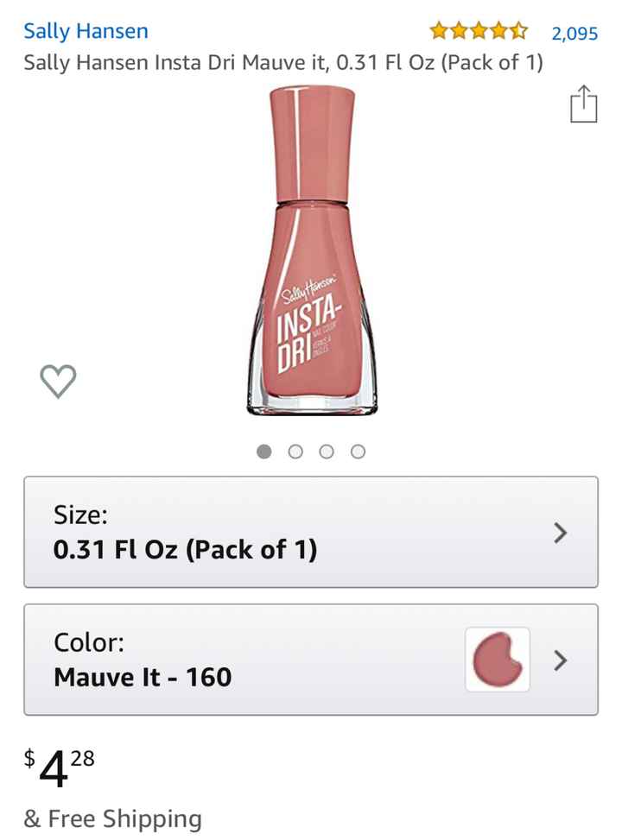The image size is (622, 840).
Task: Add item to wishlist with heart icon
Action: [x=59, y=381]
